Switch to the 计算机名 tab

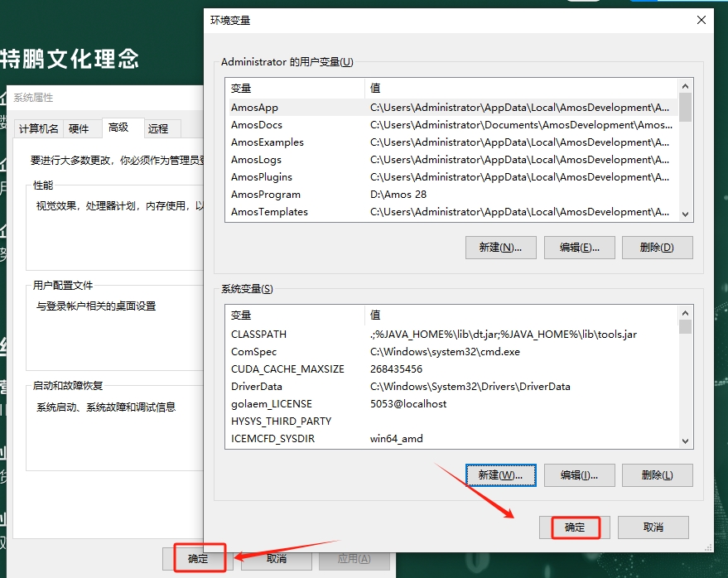pos(39,128)
